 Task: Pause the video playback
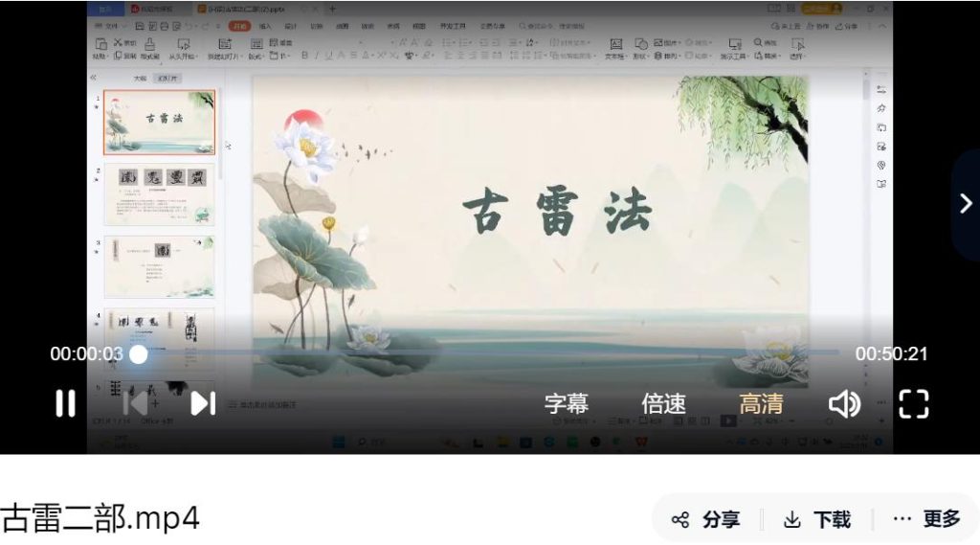[65, 403]
